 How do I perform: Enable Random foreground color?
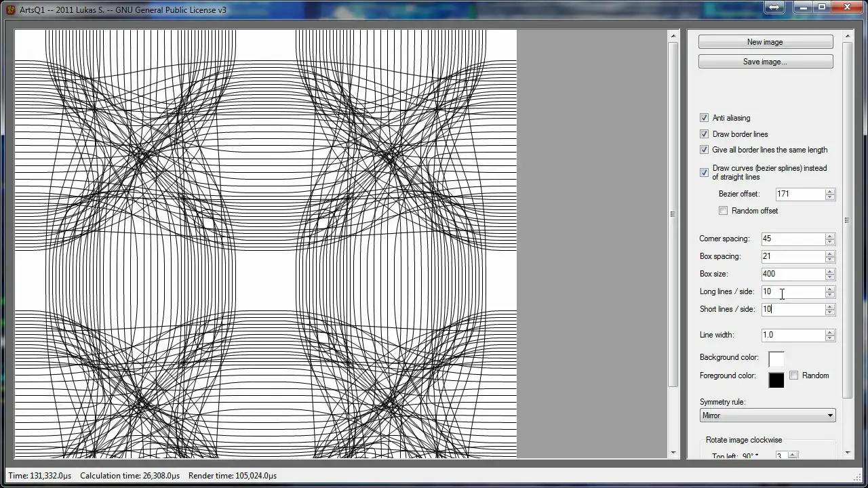794,375
